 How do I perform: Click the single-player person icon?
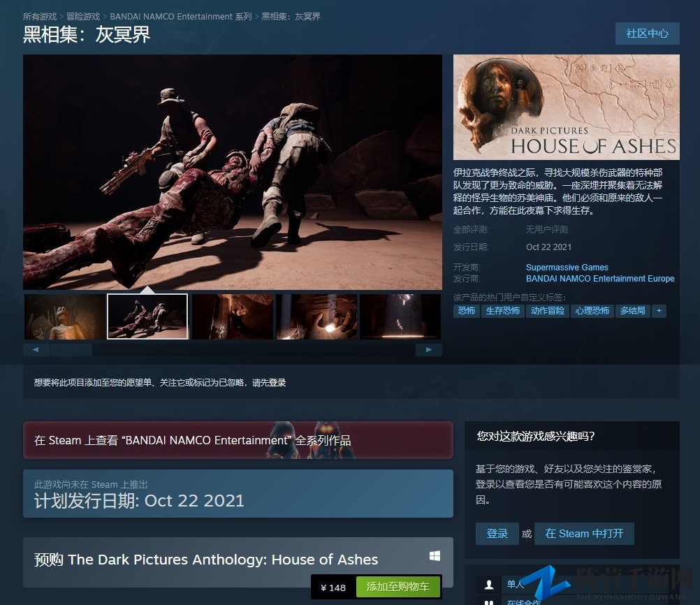pos(489,584)
